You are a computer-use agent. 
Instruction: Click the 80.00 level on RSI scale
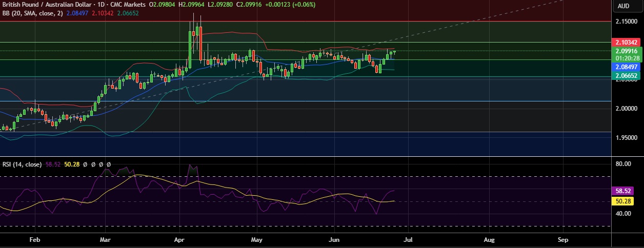coord(623,164)
